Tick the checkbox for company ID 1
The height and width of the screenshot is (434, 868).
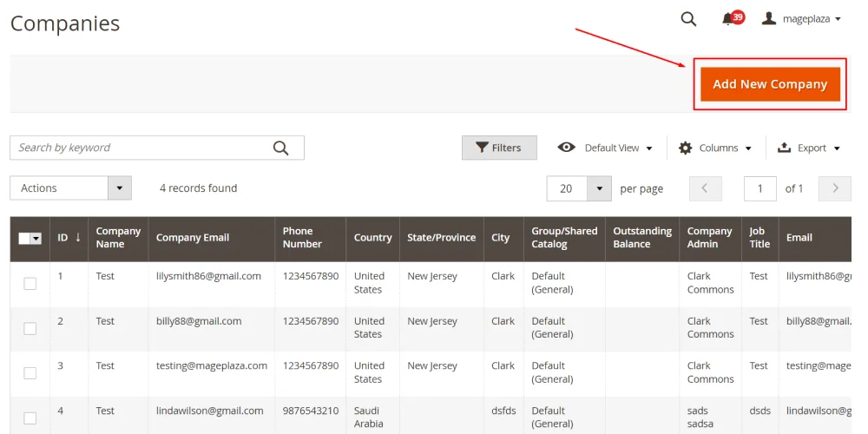click(30, 284)
